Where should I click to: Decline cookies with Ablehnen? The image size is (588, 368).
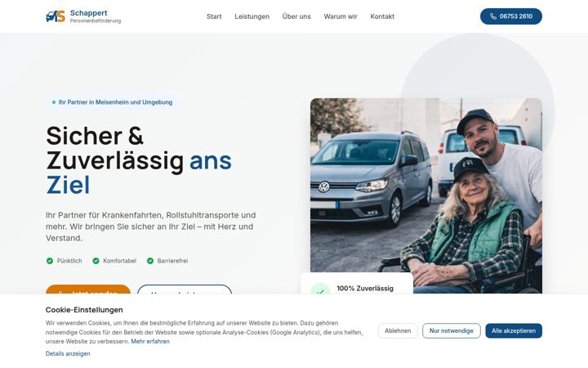[398, 331]
